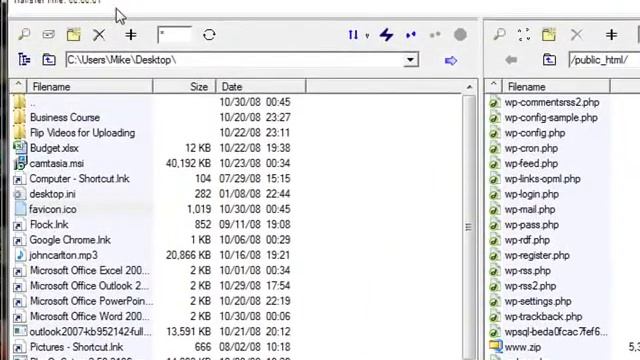Select remote file wp-register.php
This screenshot has height=360, width=640.
(x=537, y=256)
